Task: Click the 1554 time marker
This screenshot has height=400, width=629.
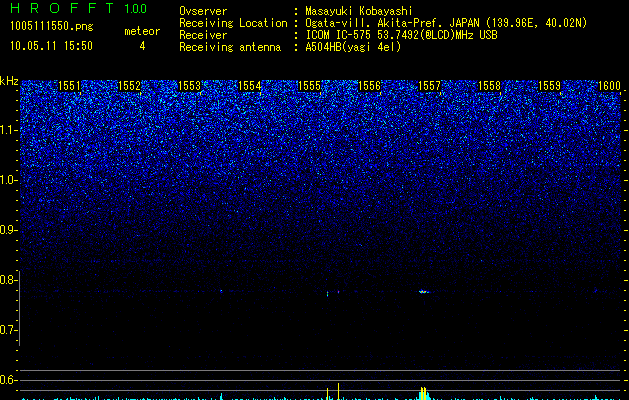Action: pos(250,86)
